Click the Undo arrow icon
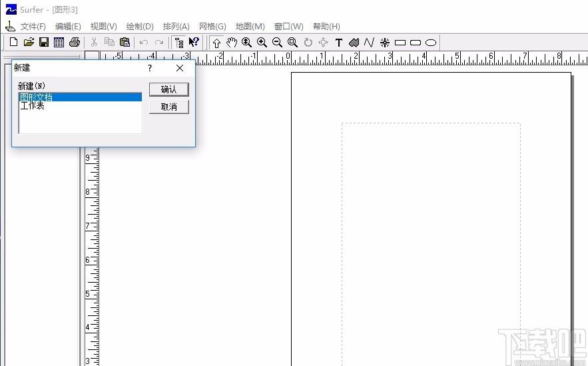588x366 pixels. tap(144, 43)
